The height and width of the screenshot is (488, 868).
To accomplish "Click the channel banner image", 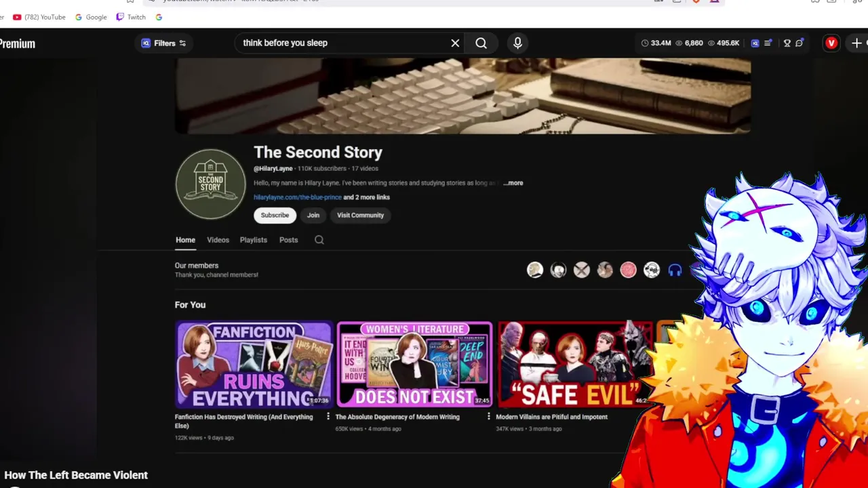I will [x=463, y=96].
